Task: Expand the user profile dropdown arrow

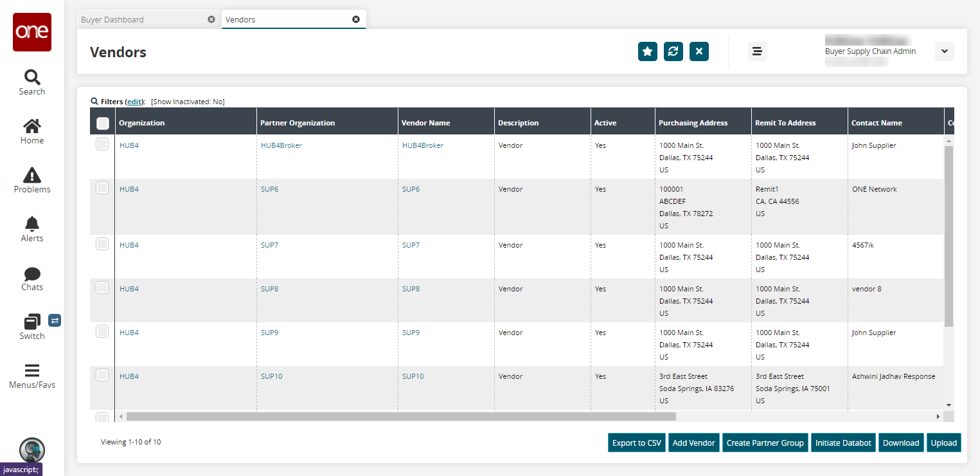Action: click(944, 51)
